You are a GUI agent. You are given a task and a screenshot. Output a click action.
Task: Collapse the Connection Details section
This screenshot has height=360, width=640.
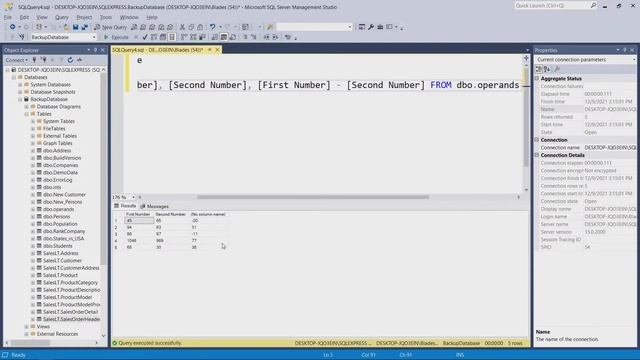coord(537,155)
